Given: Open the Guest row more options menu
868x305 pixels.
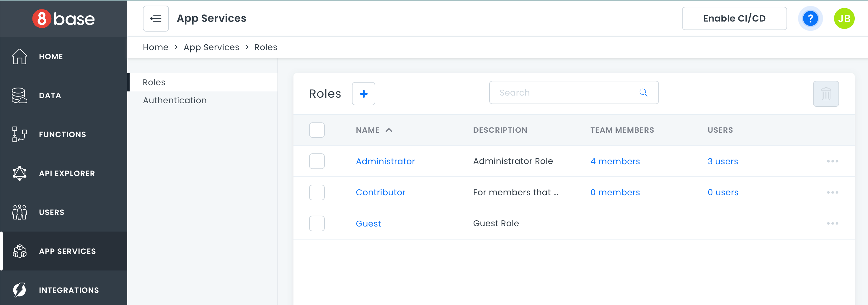Looking at the screenshot, I should tap(832, 224).
